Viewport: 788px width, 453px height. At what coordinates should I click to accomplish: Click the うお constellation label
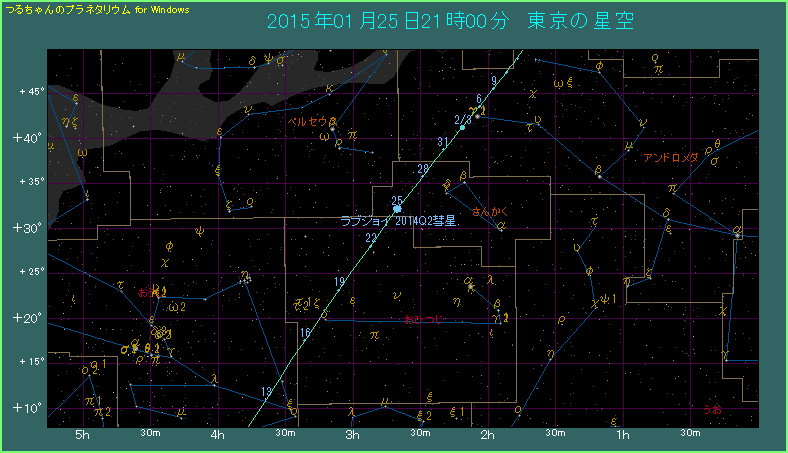712,408
